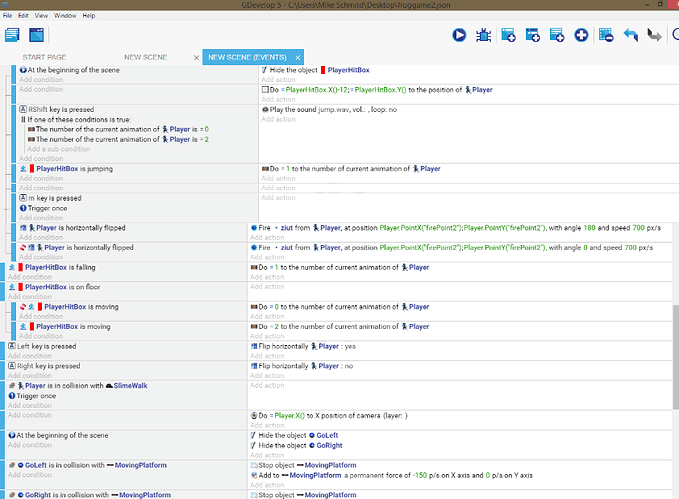
Task: Launch the game preview with the play icon
Action: click(459, 35)
